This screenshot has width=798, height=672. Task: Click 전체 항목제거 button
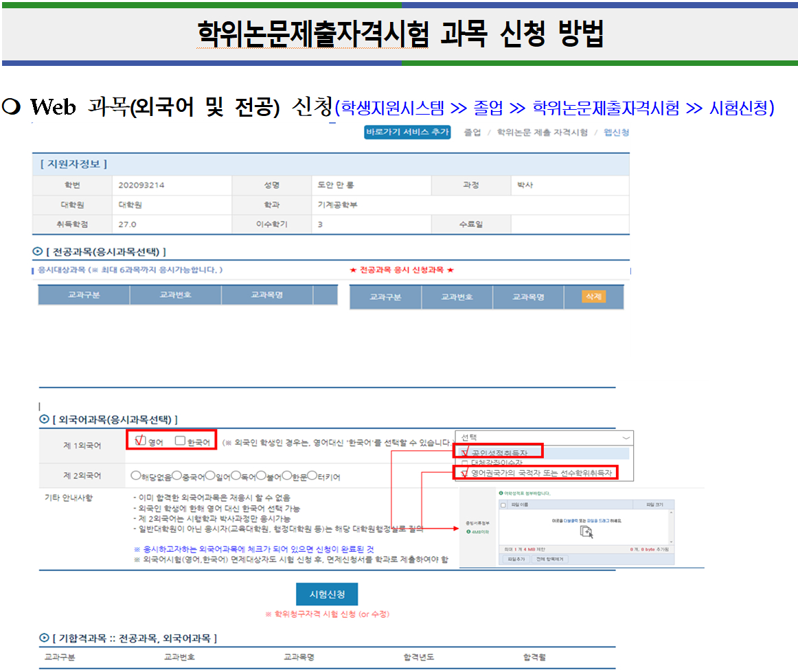pyautogui.click(x=549, y=559)
